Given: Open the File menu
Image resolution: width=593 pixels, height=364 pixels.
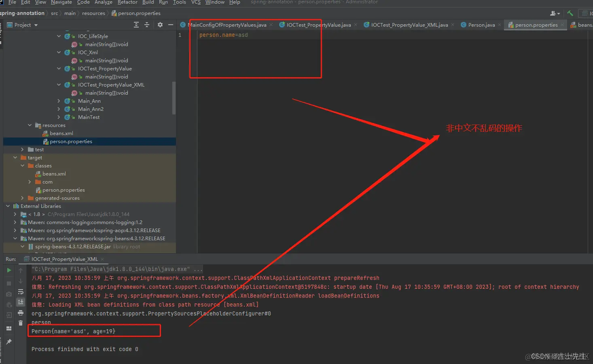Looking at the screenshot, I should pos(12,2).
